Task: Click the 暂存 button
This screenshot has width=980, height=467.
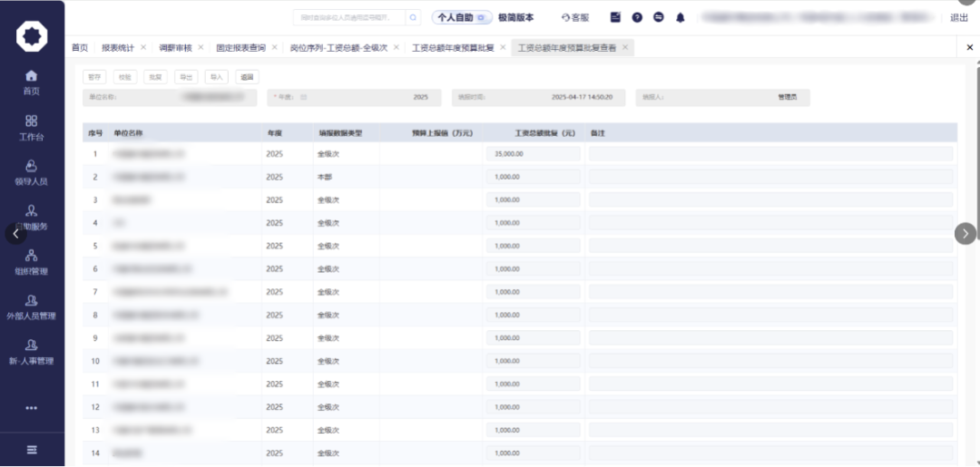Action: tap(94, 77)
